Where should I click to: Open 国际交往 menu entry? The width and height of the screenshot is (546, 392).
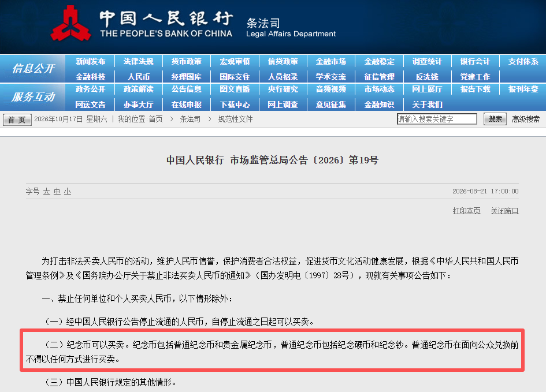(x=235, y=77)
